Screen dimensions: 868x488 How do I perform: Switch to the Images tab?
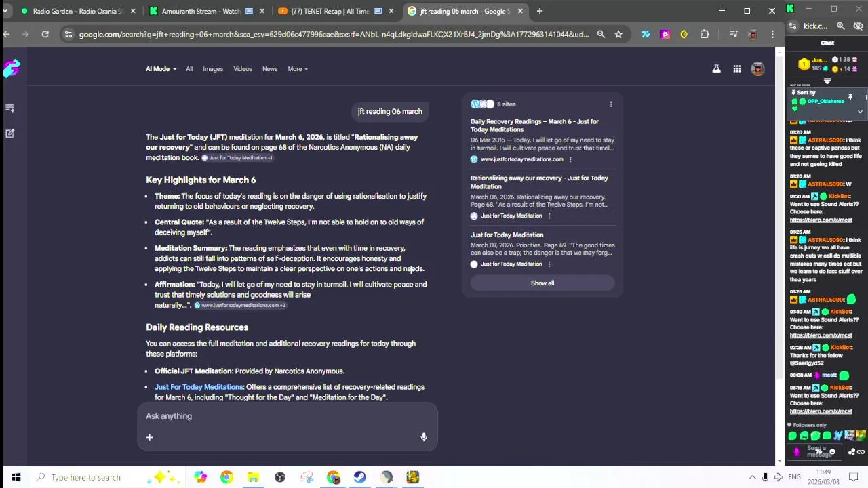[x=213, y=69]
